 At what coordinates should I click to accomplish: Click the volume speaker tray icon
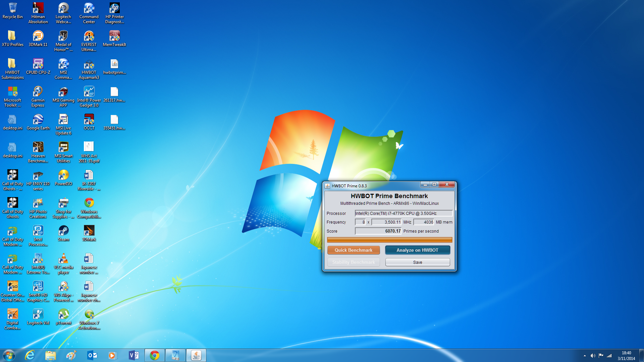pyautogui.click(x=593, y=356)
